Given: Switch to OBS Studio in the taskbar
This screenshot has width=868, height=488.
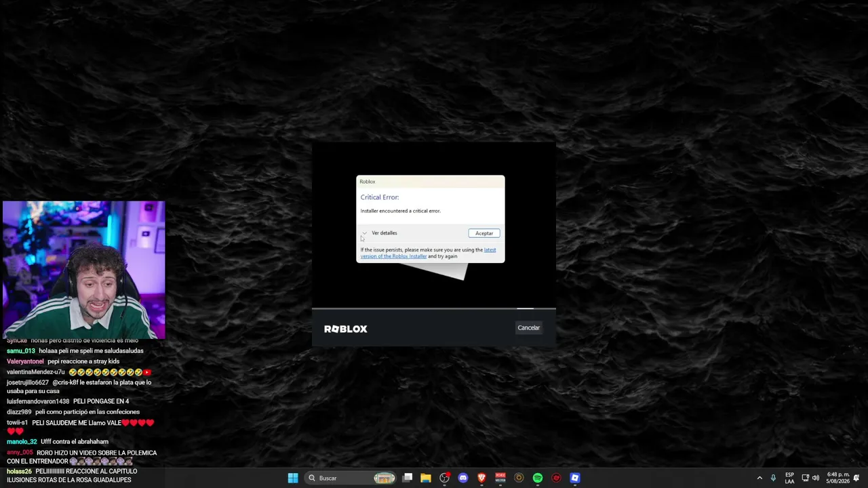Looking at the screenshot, I should click(444, 478).
